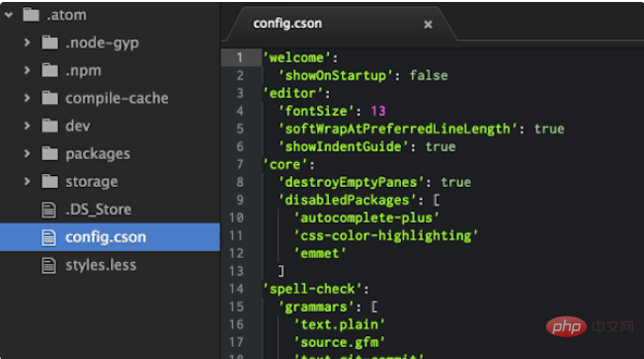Viewport: 644px width, 359px height.
Task: Click the storage folder icon
Action: pos(49,181)
